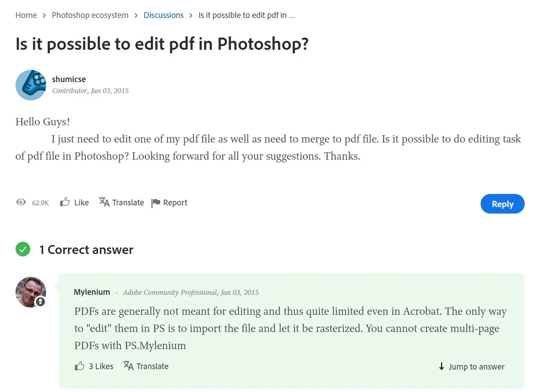Expand the chevron after Home breadcrumb
539x392 pixels.
click(x=43, y=15)
